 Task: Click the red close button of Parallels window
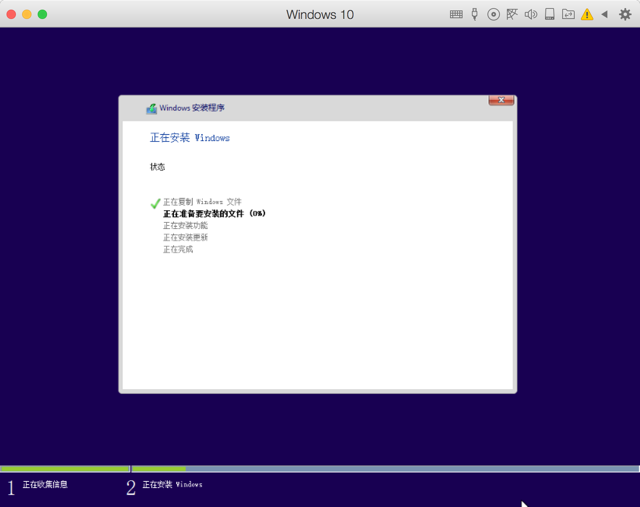click(11, 15)
